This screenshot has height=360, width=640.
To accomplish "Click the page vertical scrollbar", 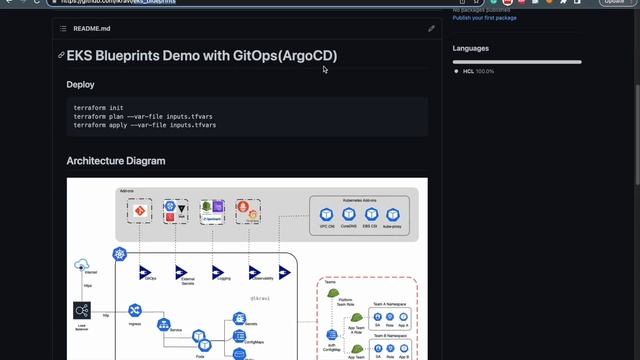I will click(637, 135).
